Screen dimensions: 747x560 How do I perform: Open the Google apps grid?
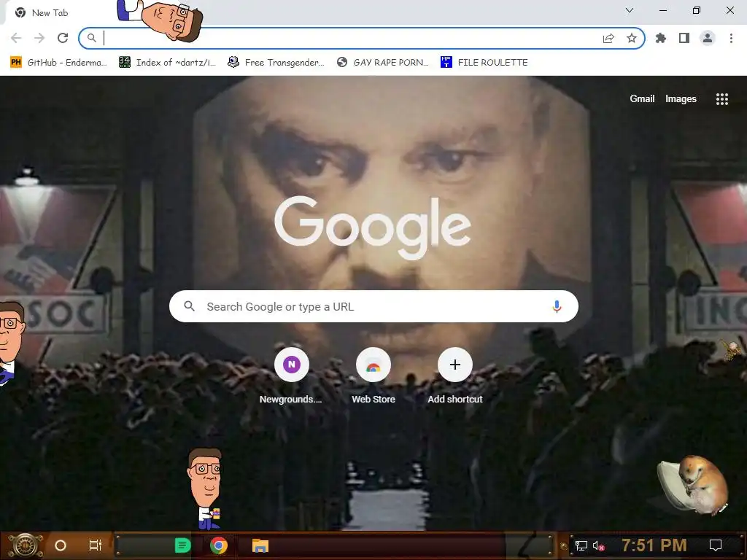[721, 98]
